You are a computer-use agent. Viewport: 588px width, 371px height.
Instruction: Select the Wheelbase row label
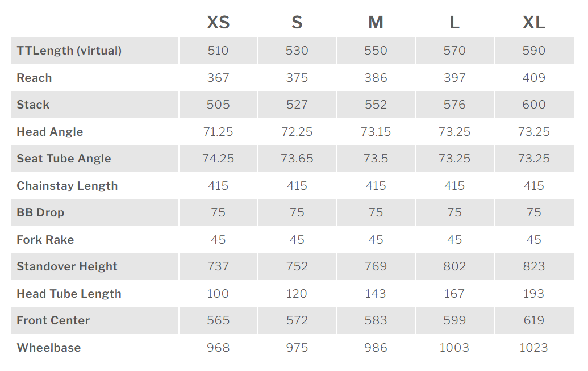(x=49, y=348)
